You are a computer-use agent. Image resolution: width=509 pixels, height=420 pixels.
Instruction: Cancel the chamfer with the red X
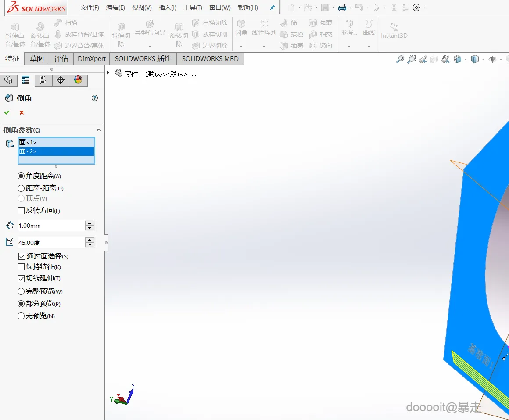point(22,112)
